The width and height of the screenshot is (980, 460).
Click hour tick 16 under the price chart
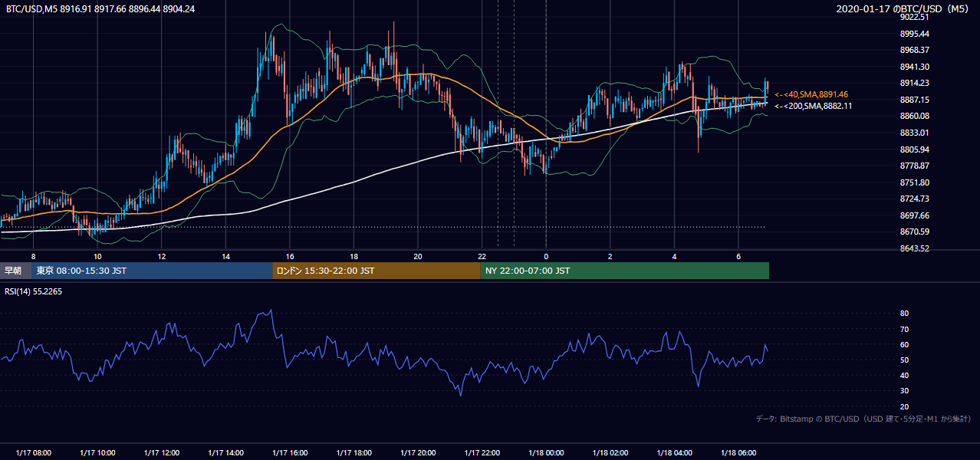tap(289, 256)
